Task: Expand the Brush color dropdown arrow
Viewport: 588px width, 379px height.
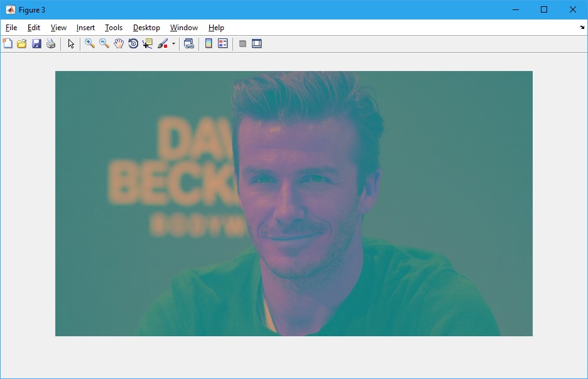Action: pos(173,44)
